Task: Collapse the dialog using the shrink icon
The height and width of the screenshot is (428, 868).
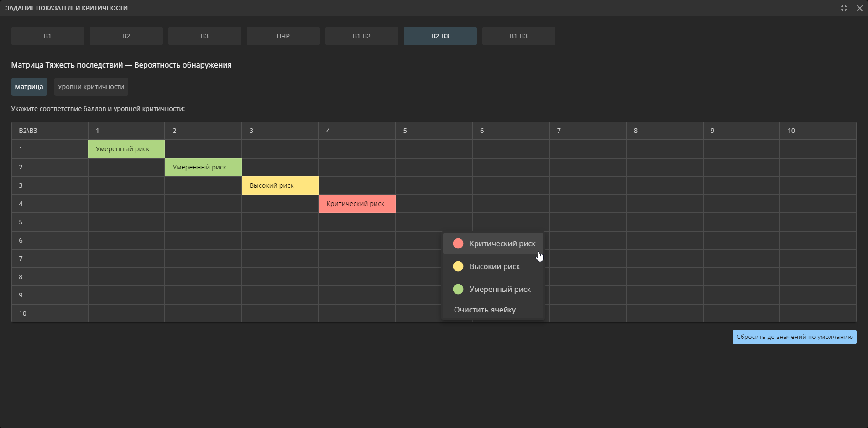Action: [x=844, y=8]
